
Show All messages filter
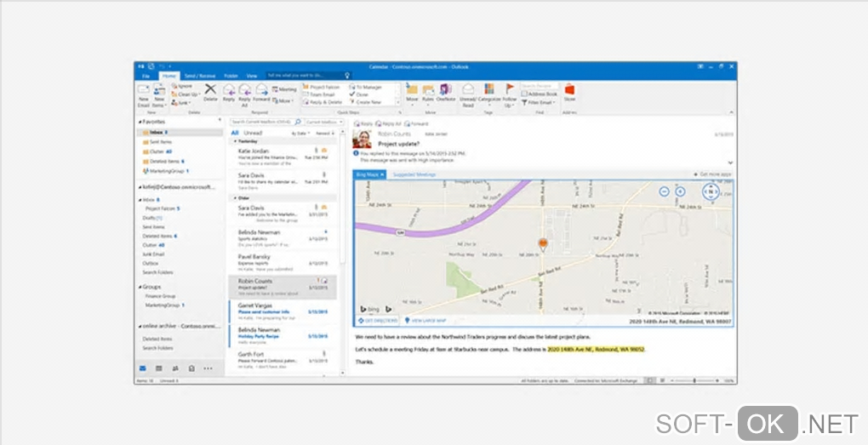(x=235, y=133)
